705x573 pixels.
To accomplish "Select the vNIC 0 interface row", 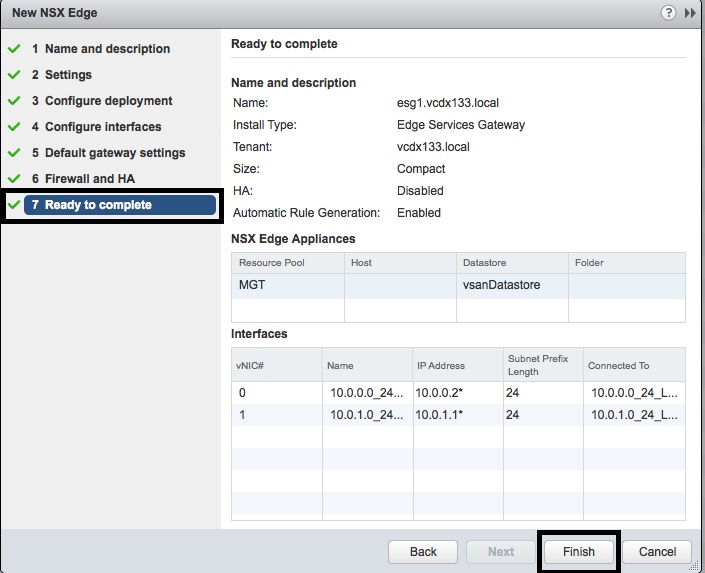I will click(x=458, y=393).
